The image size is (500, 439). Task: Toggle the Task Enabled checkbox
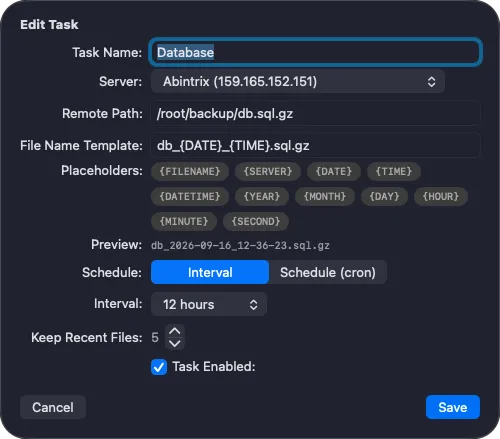[x=159, y=367]
